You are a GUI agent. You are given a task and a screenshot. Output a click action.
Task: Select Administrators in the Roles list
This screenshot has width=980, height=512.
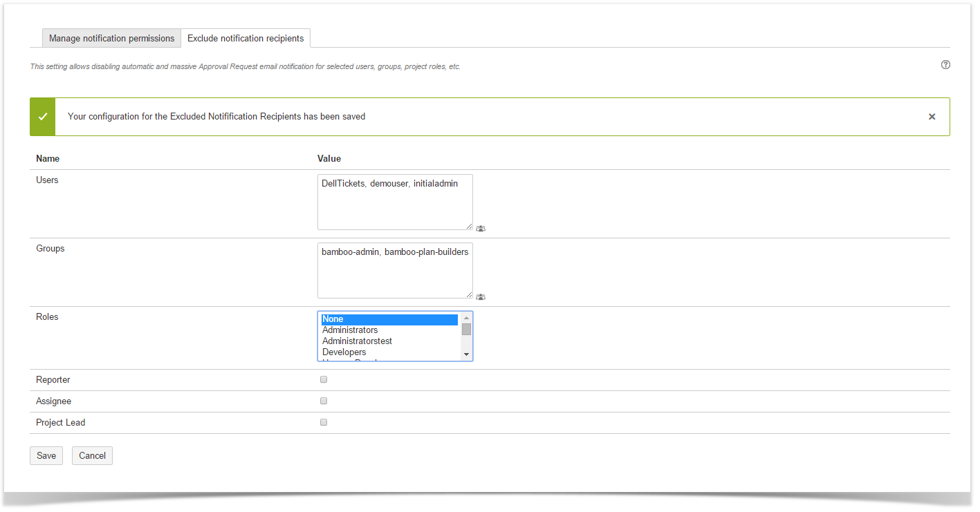tap(350, 330)
